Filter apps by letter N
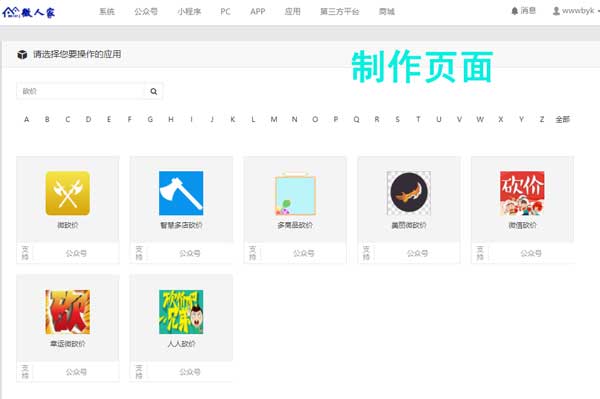 pos(295,119)
